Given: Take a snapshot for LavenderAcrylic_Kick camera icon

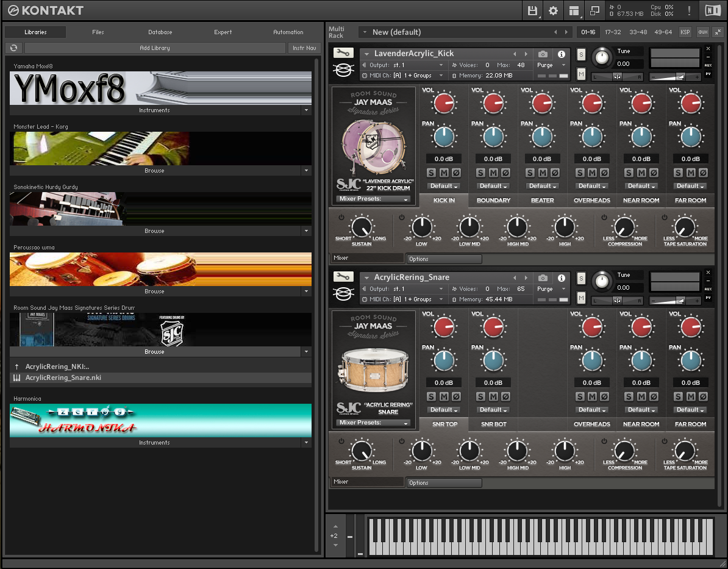Looking at the screenshot, I should (543, 54).
